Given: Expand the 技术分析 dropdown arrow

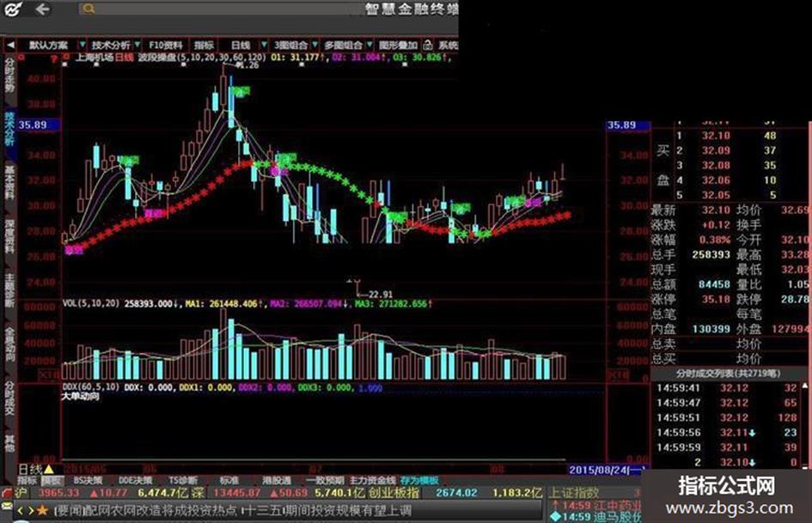Looking at the screenshot, I should (137, 45).
